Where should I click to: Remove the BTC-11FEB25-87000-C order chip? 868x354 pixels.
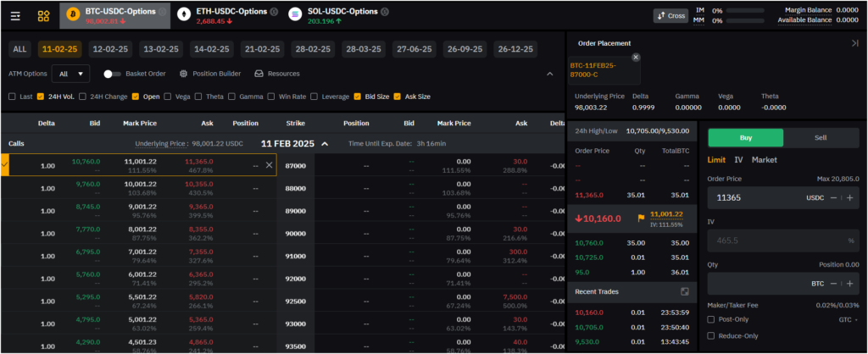(x=636, y=57)
